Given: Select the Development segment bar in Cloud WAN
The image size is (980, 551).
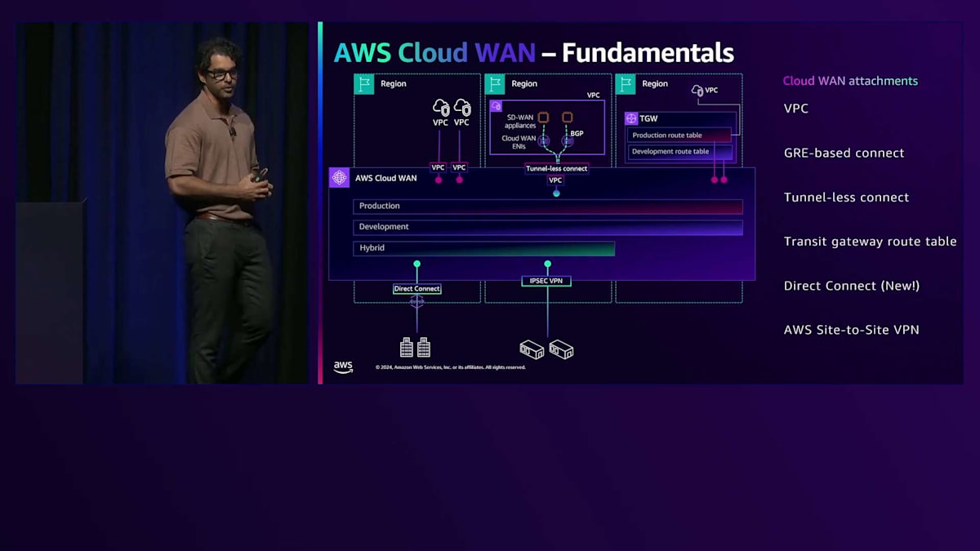Looking at the screenshot, I should coord(548,227).
